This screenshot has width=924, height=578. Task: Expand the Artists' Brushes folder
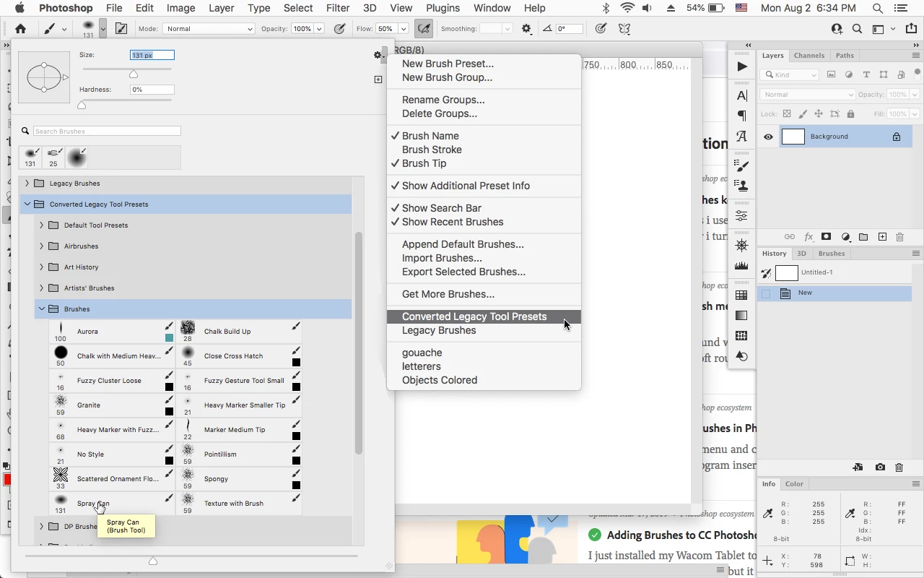[x=42, y=288]
